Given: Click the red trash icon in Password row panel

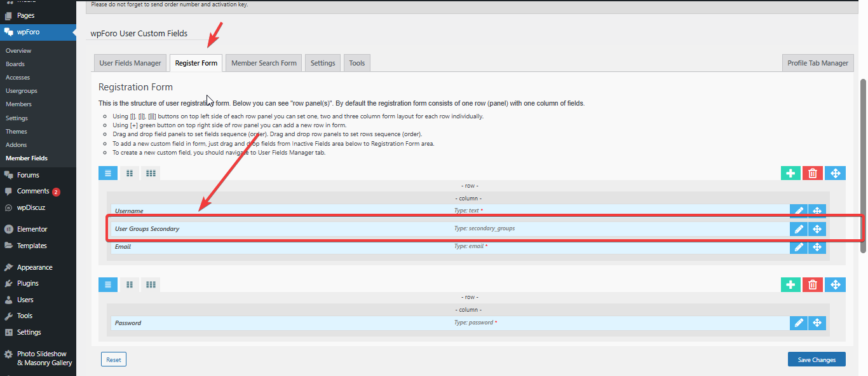Looking at the screenshot, I should point(813,285).
